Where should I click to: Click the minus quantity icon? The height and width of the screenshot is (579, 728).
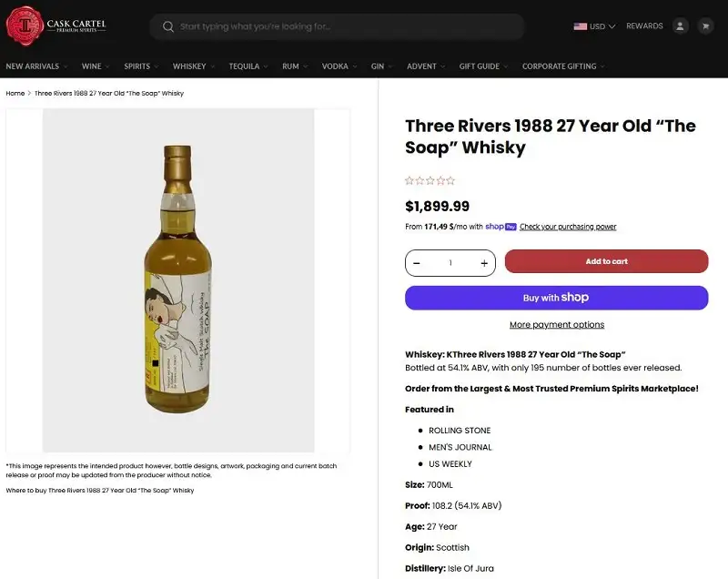(x=417, y=263)
